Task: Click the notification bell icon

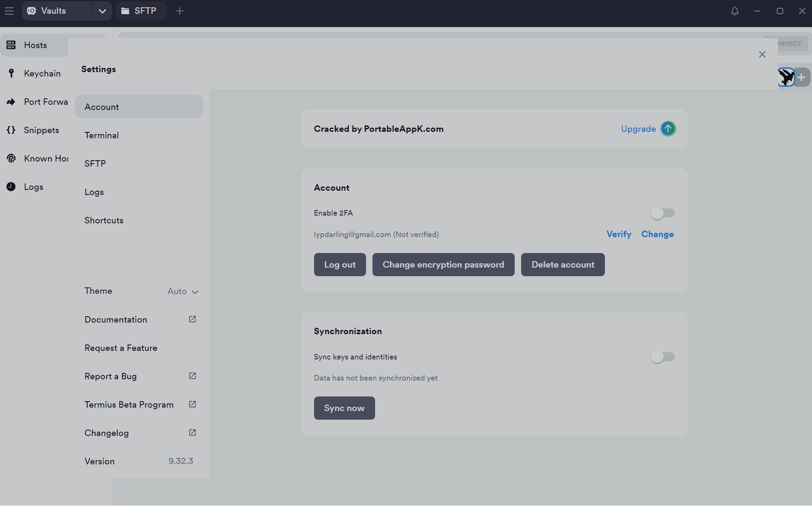Action: 735,11
